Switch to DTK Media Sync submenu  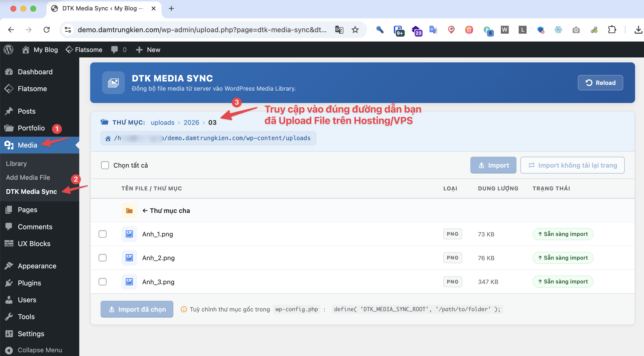coord(31,191)
